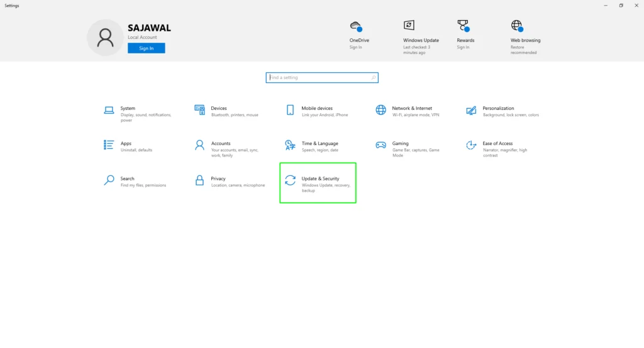The width and height of the screenshot is (644, 348).
Task: Click the Windows Update header label
Action: (421, 40)
